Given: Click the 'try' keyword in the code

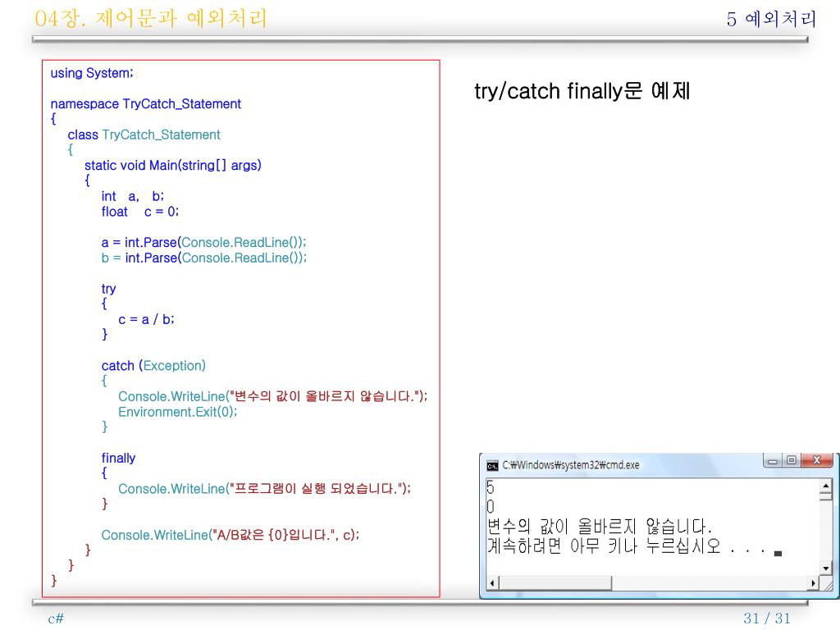Looking at the screenshot, I should (109, 289).
